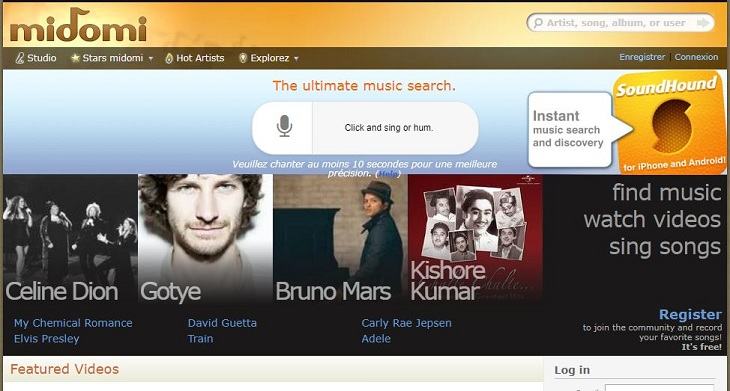Click the 'sing songs' text
Screen dimensions: 730x391
pos(665,247)
